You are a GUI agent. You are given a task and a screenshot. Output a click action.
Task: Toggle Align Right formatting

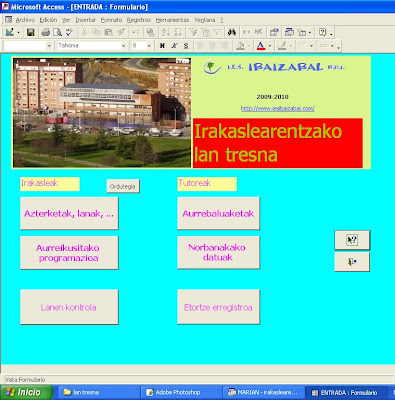(224, 46)
